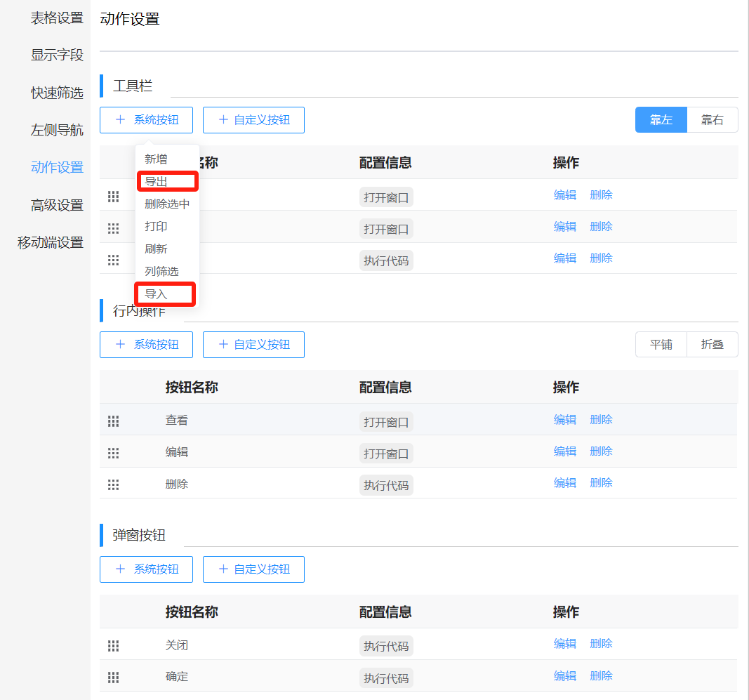Click 编辑 link for 查看 row
Screen dimensions: 749x700
[564, 420]
